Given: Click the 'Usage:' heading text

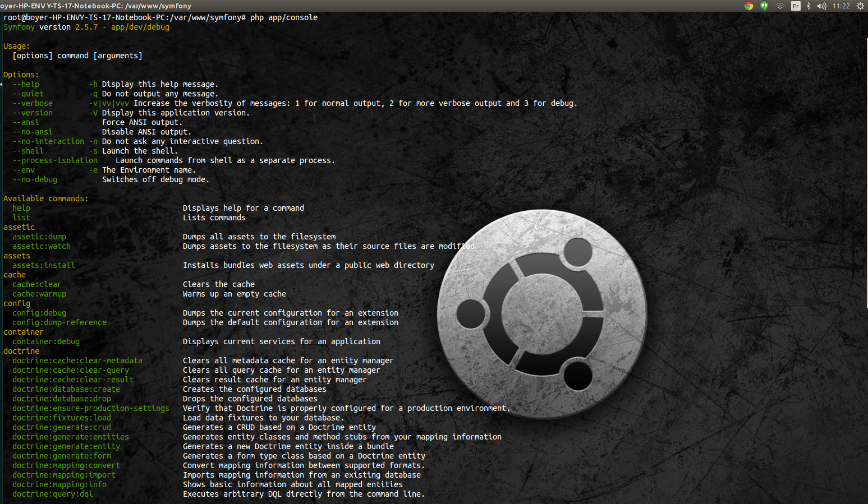Looking at the screenshot, I should 17,46.
